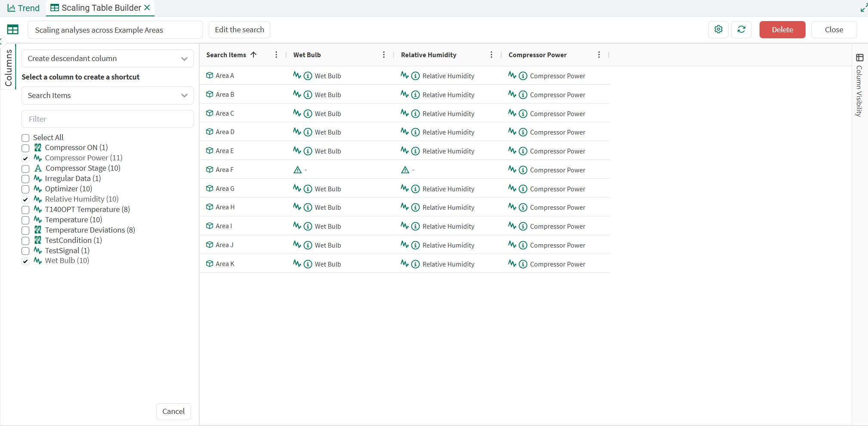The width and height of the screenshot is (868, 426).
Task: Uncheck the Compressor Power checkbox
Action: [x=25, y=158]
